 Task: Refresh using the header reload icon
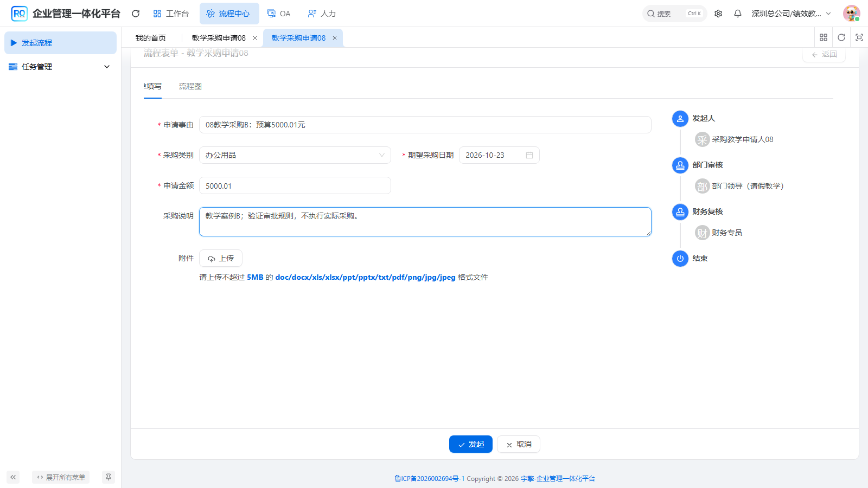(x=136, y=14)
